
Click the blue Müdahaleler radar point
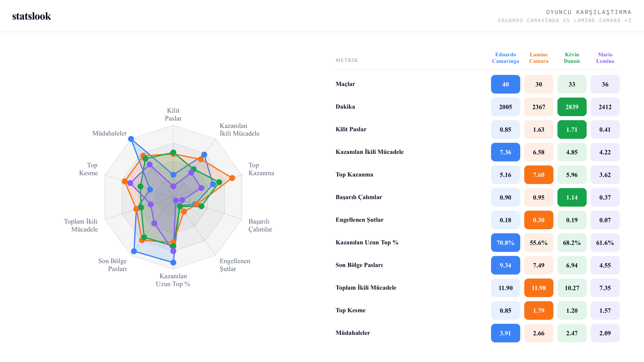(131, 139)
